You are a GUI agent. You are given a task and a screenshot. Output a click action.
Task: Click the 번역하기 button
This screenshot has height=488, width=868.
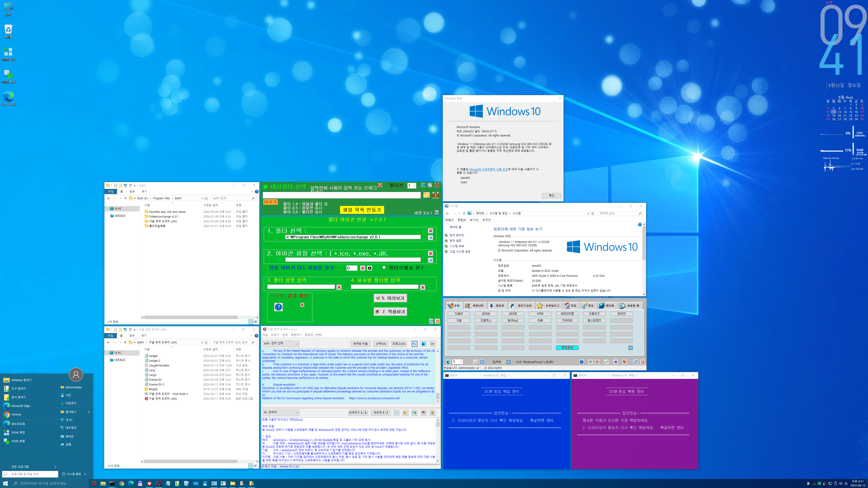358,413
